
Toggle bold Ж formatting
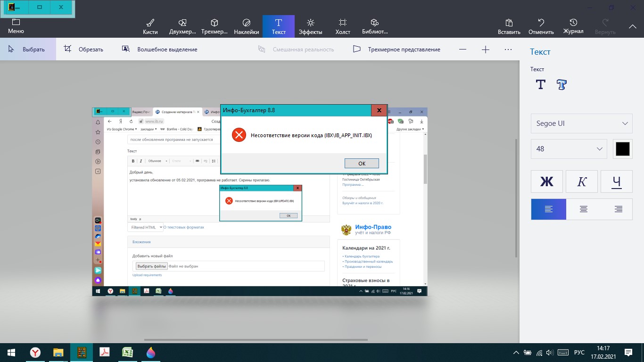pos(547,181)
